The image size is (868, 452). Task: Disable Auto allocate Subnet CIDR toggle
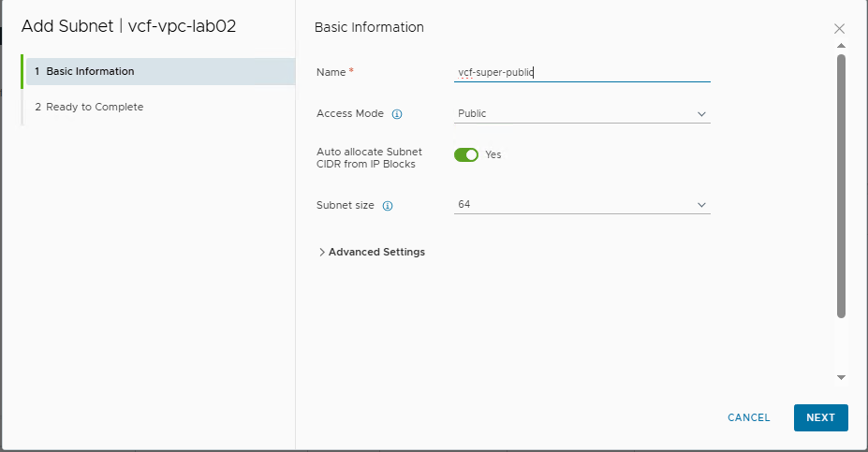pyautogui.click(x=466, y=154)
